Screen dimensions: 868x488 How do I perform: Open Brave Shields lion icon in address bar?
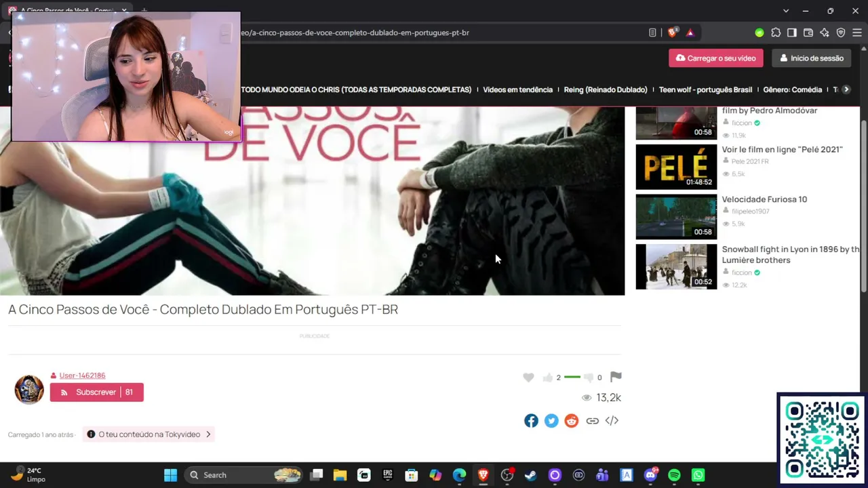pos(673,33)
